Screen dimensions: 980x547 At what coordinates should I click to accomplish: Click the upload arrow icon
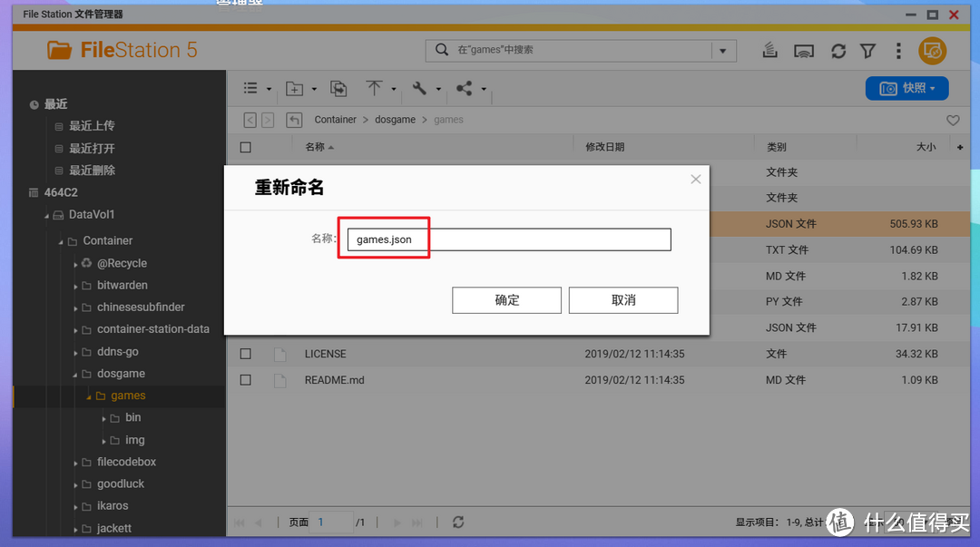[x=374, y=88]
